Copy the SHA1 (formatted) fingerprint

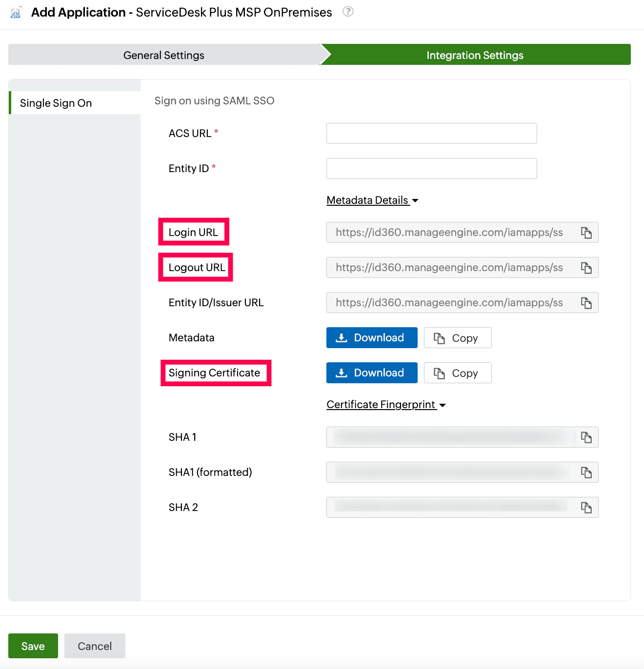[586, 472]
